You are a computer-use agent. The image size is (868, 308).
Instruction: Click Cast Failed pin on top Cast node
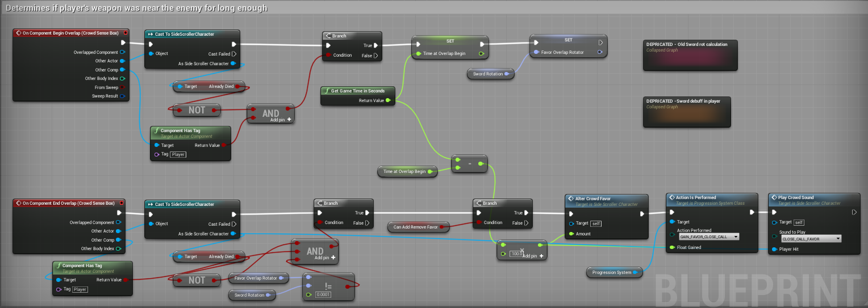click(233, 54)
